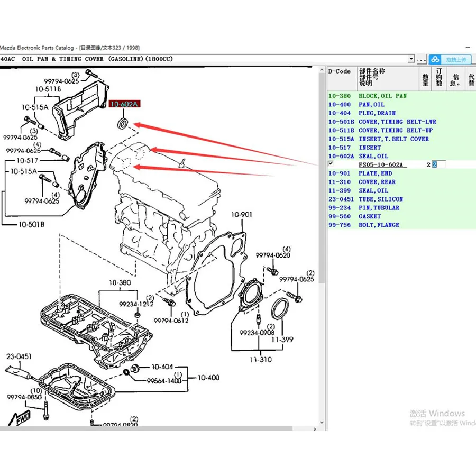Viewport: 476px width, 476px height.
Task: Click the horizontal scrollbar right arrow
Action: (x=315, y=429)
